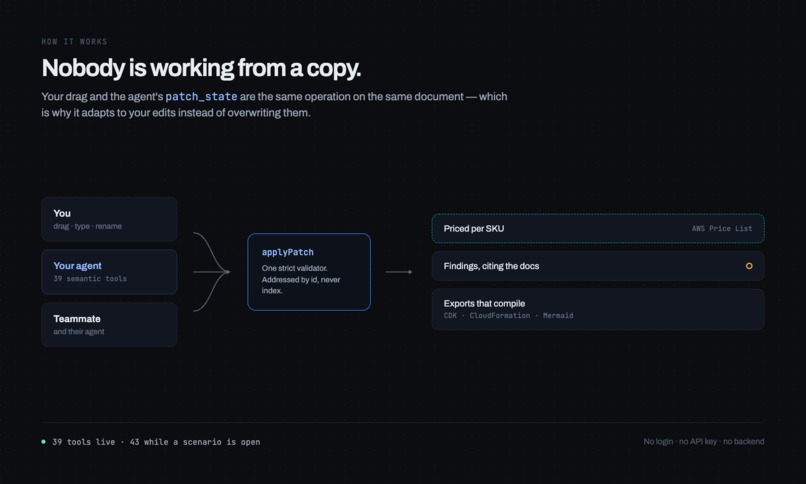The height and width of the screenshot is (484, 806).
Task: Click the CDK · CloudFormation · Mermaid text
Action: point(508,315)
